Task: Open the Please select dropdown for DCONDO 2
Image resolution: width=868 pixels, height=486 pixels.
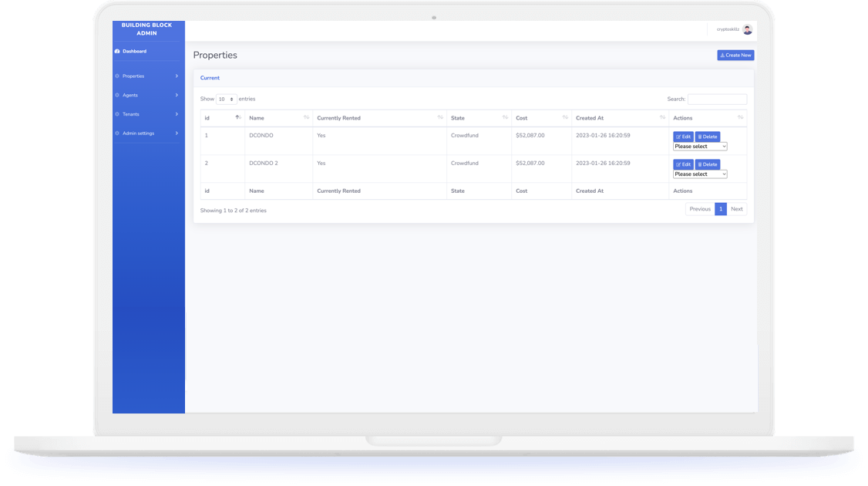Action: [700, 174]
